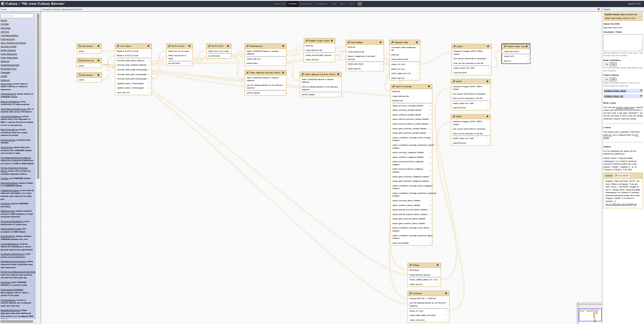Open the Admin menu item

[334, 4]
